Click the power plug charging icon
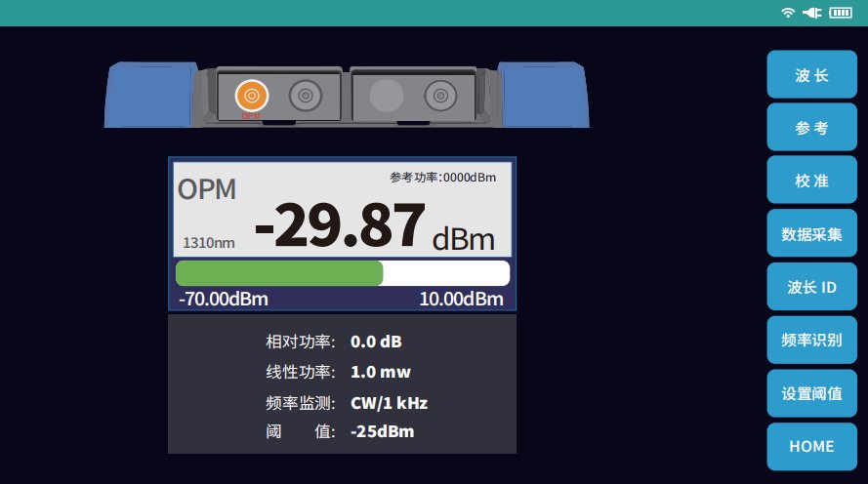The height and width of the screenshot is (484, 868). coord(812,13)
